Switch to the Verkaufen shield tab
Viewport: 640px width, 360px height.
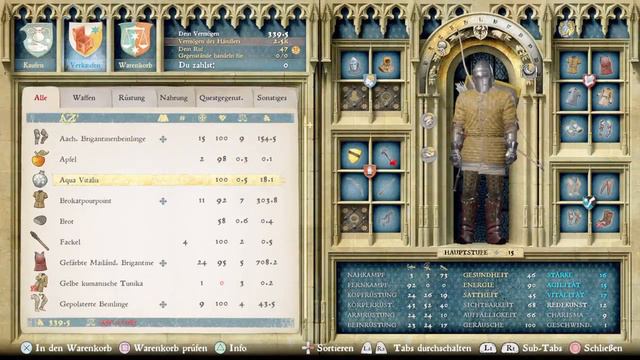(85, 46)
